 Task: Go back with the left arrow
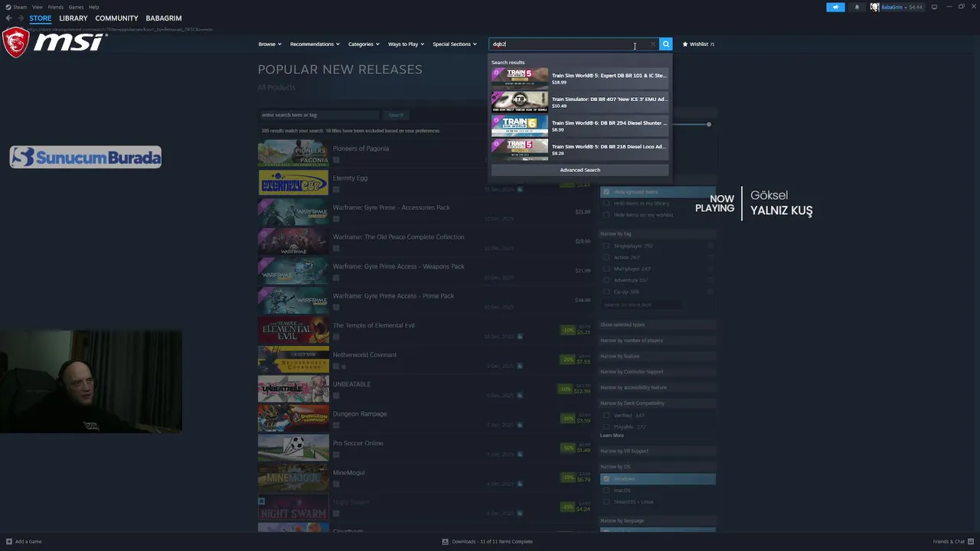(x=8, y=18)
